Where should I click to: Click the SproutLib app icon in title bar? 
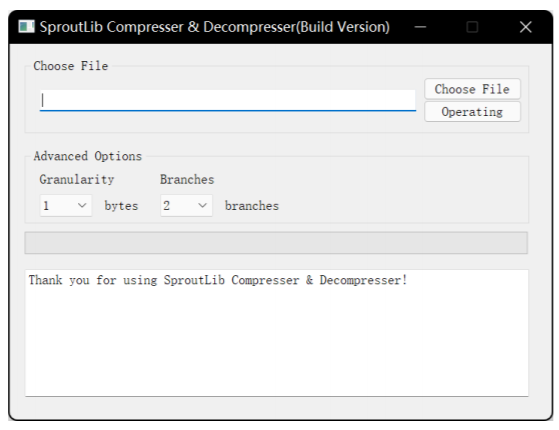click(x=26, y=27)
